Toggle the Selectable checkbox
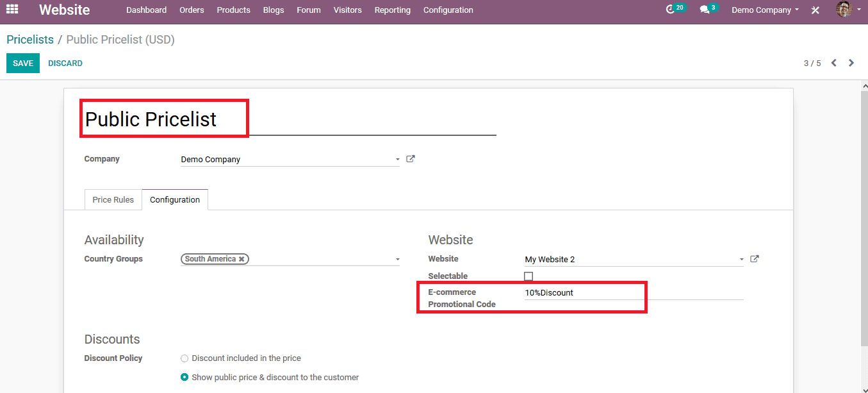The height and width of the screenshot is (393, 868). pos(528,276)
